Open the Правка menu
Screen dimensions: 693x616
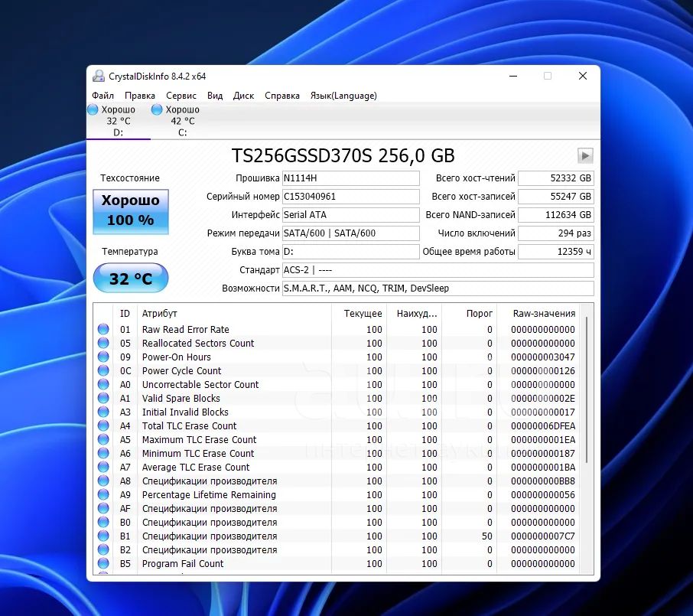140,96
